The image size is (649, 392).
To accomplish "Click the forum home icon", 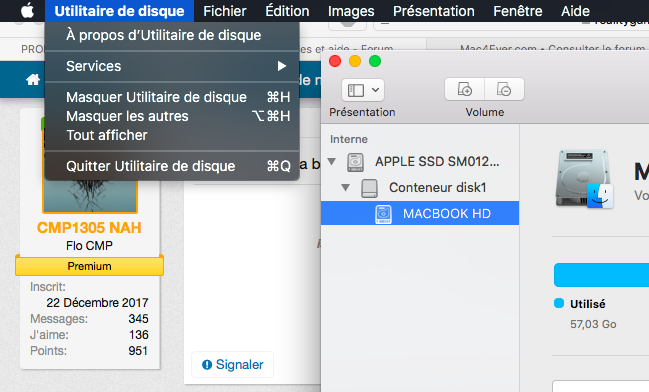I will coord(33,79).
